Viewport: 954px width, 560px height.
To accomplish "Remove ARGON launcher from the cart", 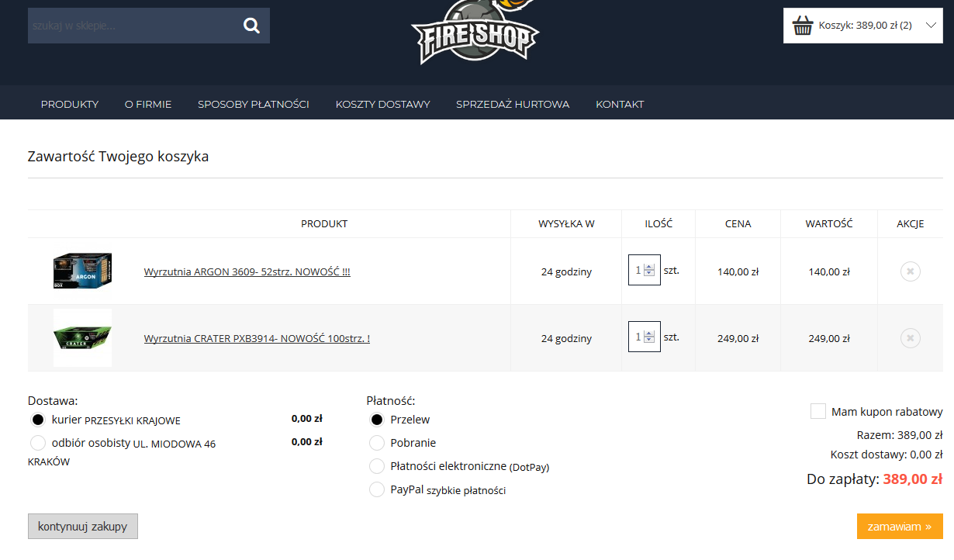I will pos(911,271).
